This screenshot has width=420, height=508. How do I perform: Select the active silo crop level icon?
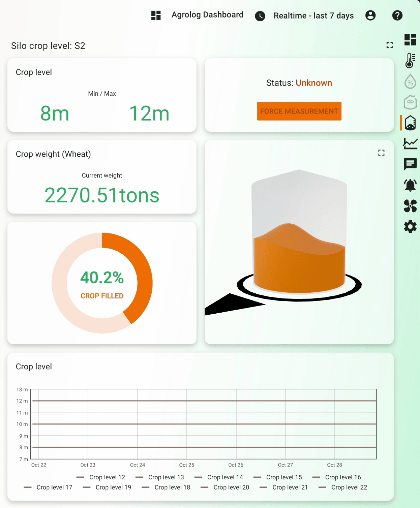click(410, 123)
